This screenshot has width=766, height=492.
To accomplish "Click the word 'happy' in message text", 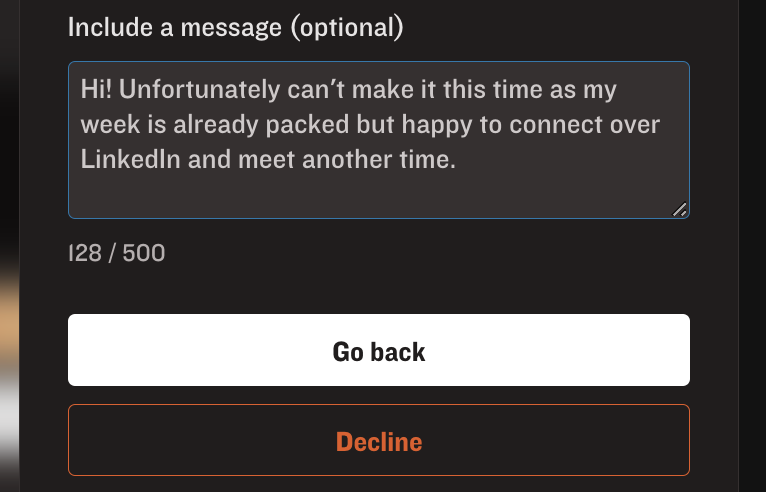I will coord(437,125).
